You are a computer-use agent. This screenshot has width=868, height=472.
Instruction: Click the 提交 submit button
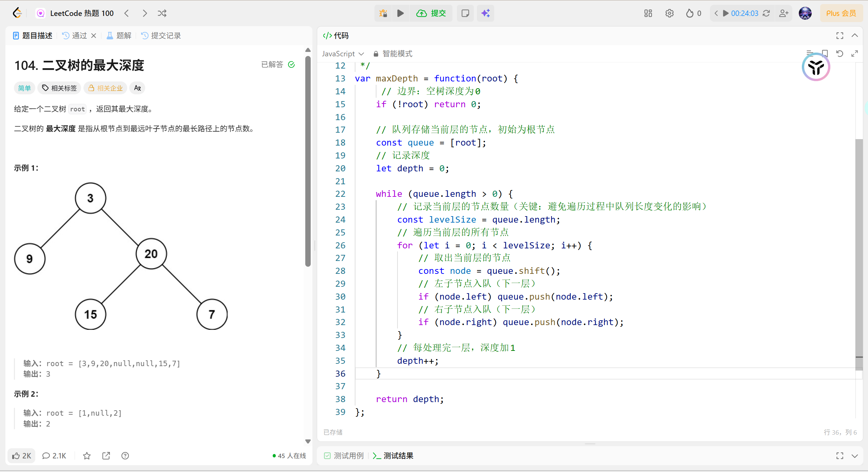431,13
